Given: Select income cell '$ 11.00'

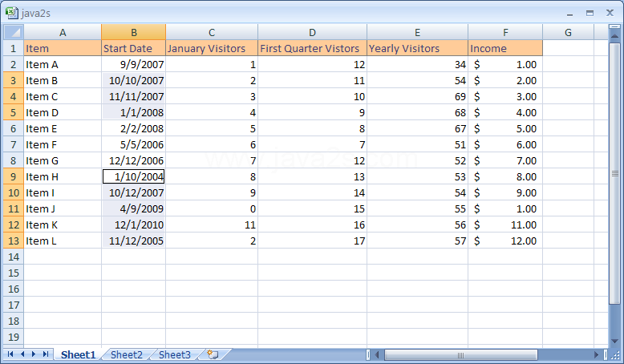Looking at the screenshot, I should pos(505,224).
